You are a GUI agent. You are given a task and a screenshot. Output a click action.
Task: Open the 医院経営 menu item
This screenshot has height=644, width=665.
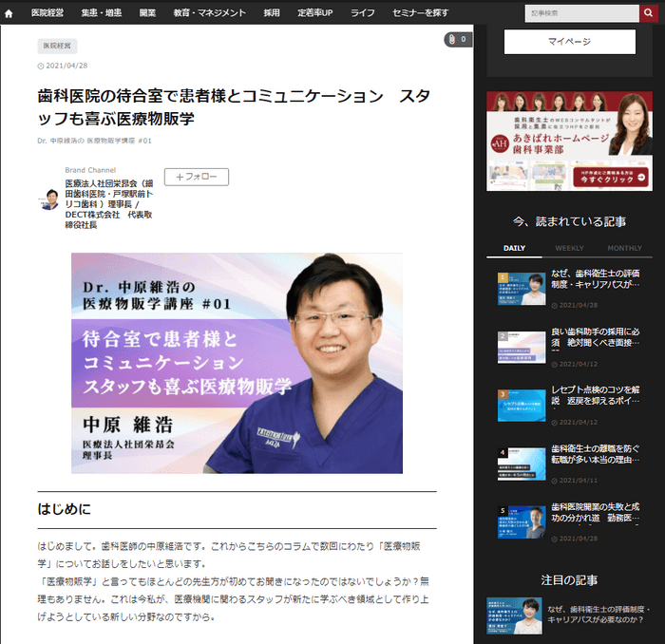[x=47, y=13]
